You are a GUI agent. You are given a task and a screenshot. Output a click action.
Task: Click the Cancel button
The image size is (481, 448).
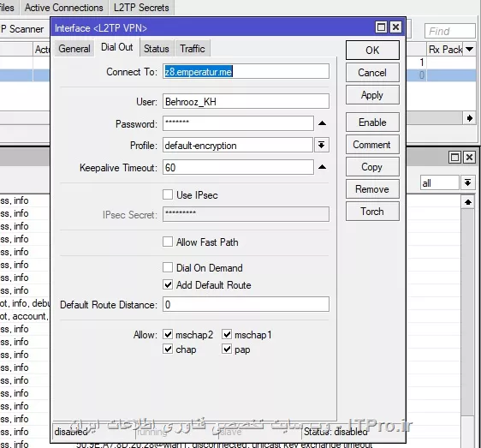[372, 73]
